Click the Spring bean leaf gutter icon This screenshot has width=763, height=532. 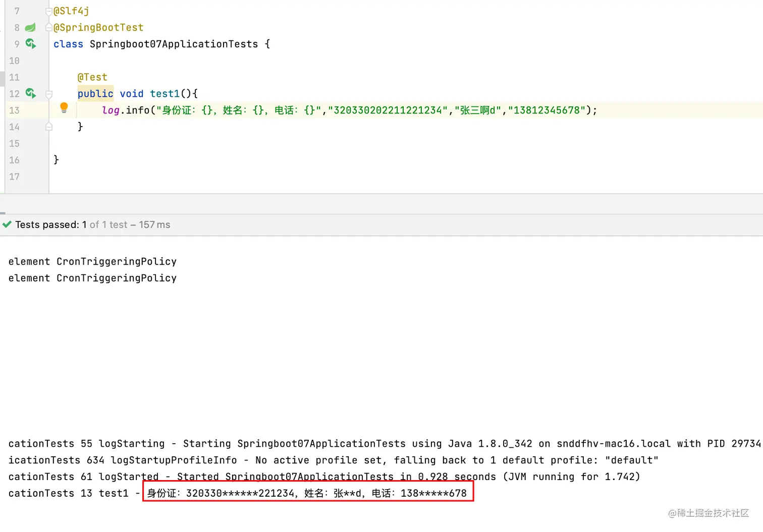[30, 27]
